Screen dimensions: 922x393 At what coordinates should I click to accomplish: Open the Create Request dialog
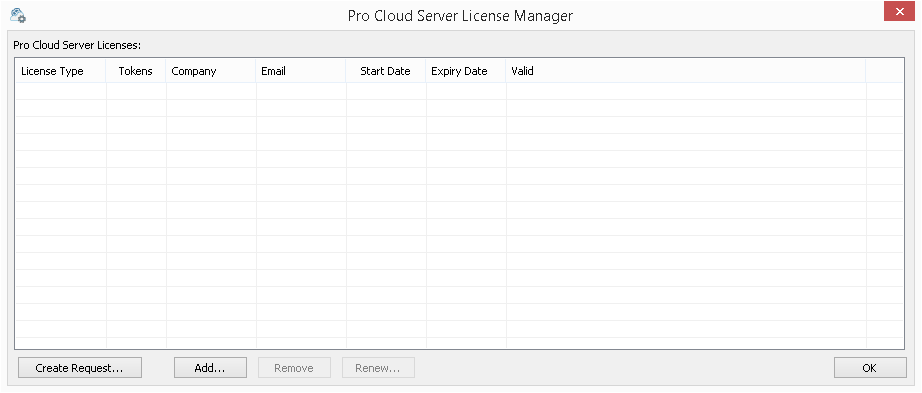pos(79,368)
